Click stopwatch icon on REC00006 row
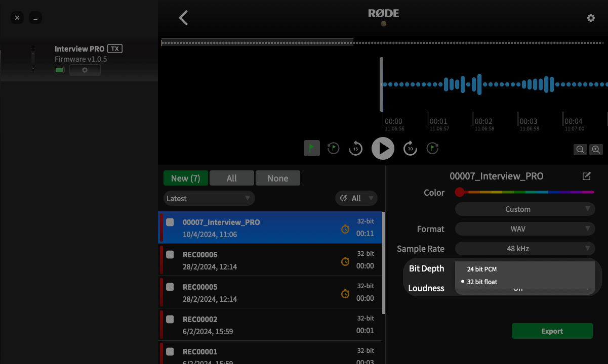The image size is (608, 364). coord(345,261)
